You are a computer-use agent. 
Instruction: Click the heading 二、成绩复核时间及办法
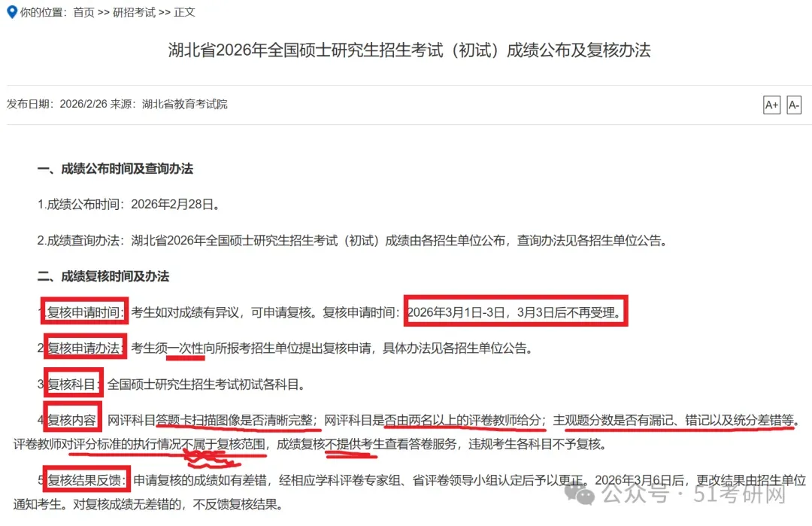coord(103,276)
